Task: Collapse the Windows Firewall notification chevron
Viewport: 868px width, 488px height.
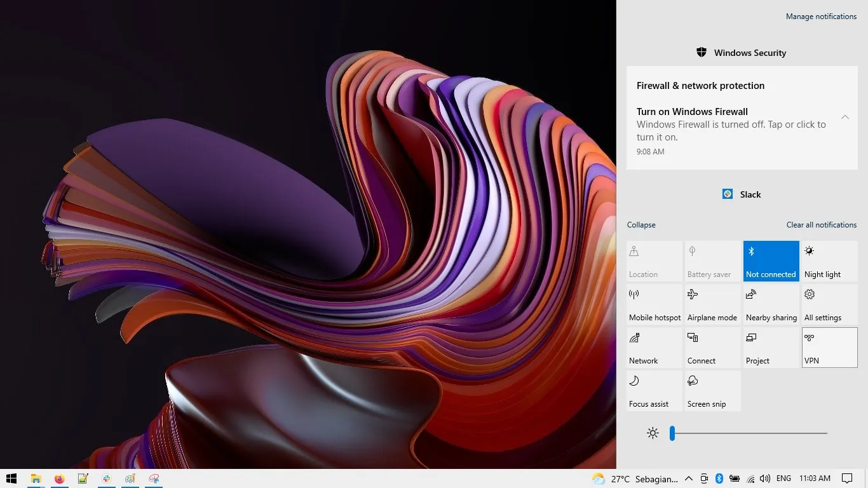Action: 845,117
